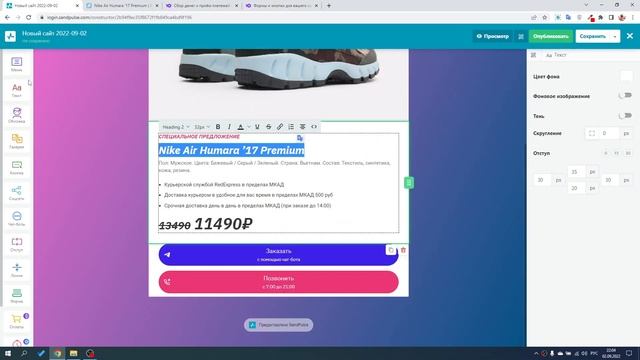Add a Меню block from the sidebar
The image size is (640, 360).
click(x=17, y=64)
